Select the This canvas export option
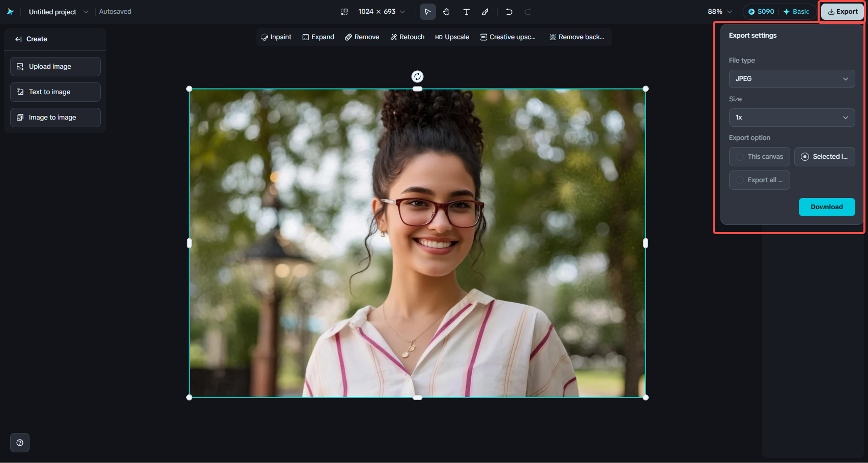The image size is (868, 463). pos(759,157)
